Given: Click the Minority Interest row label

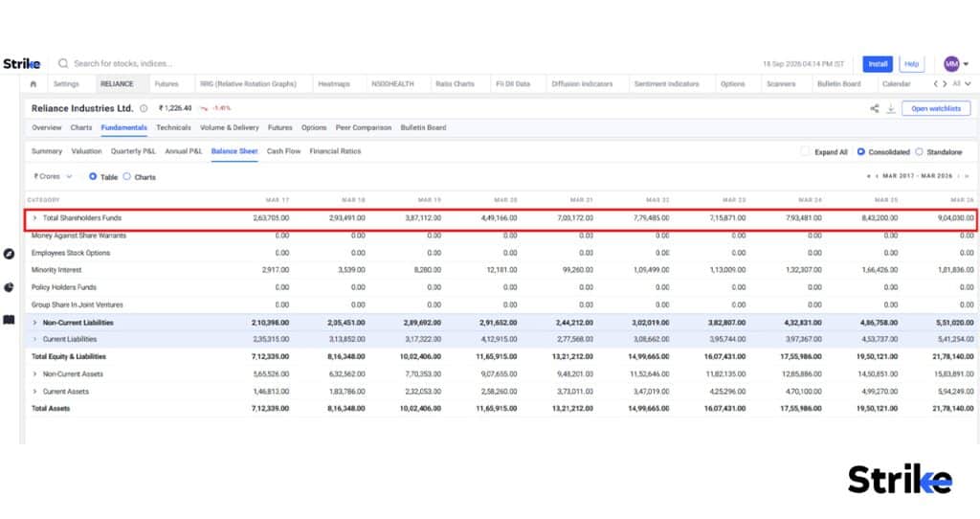Looking at the screenshot, I should (x=56, y=270).
